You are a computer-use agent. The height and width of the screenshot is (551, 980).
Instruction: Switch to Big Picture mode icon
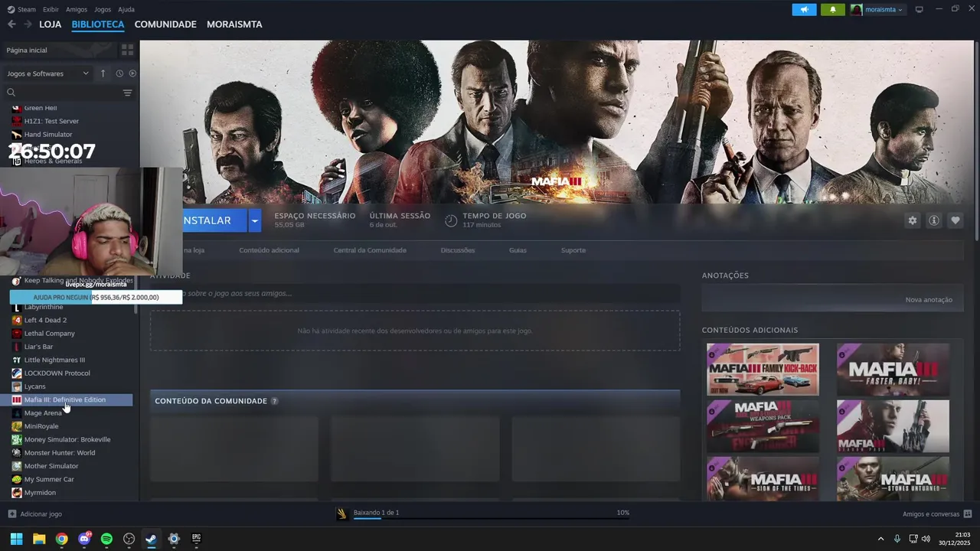[x=920, y=9]
